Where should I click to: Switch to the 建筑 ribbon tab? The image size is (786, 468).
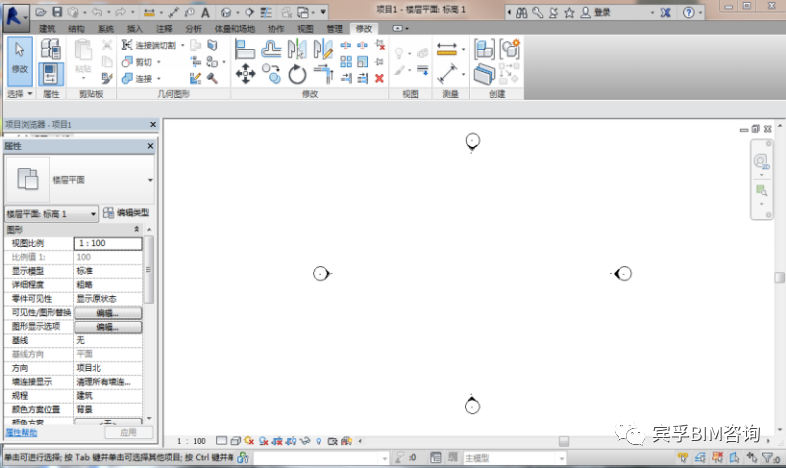(48, 29)
